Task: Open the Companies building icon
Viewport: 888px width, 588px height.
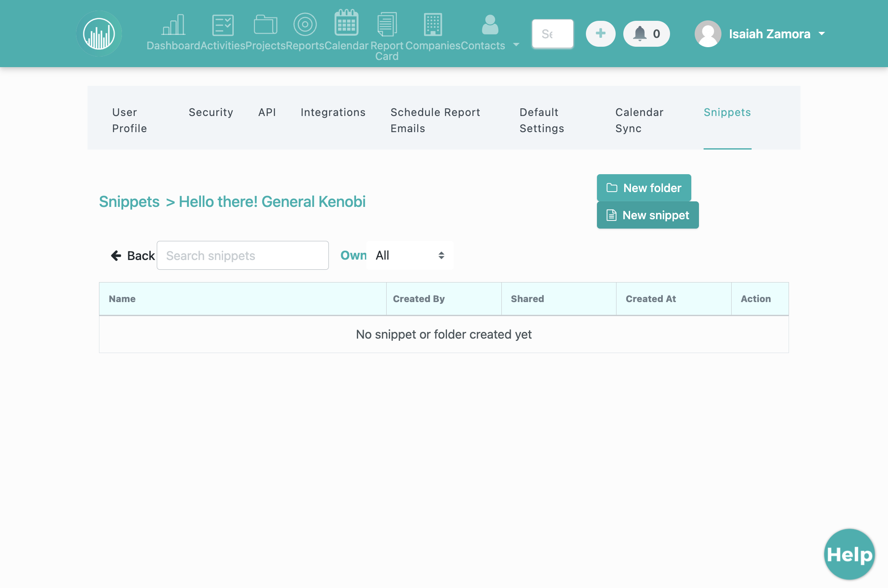Action: click(433, 24)
